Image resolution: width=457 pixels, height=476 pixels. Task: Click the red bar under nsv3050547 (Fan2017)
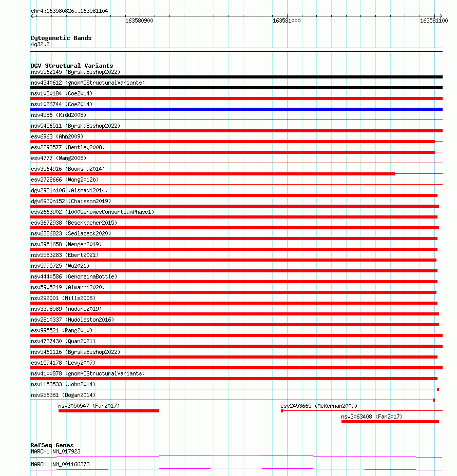pyautogui.click(x=109, y=411)
